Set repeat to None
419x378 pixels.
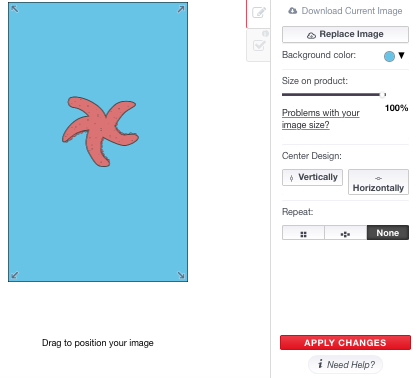click(x=388, y=233)
